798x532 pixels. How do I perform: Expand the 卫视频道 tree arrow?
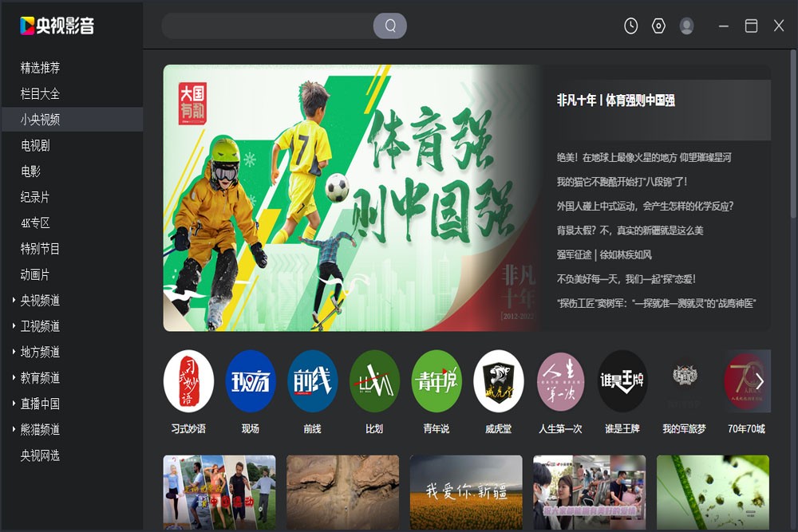tap(14, 326)
